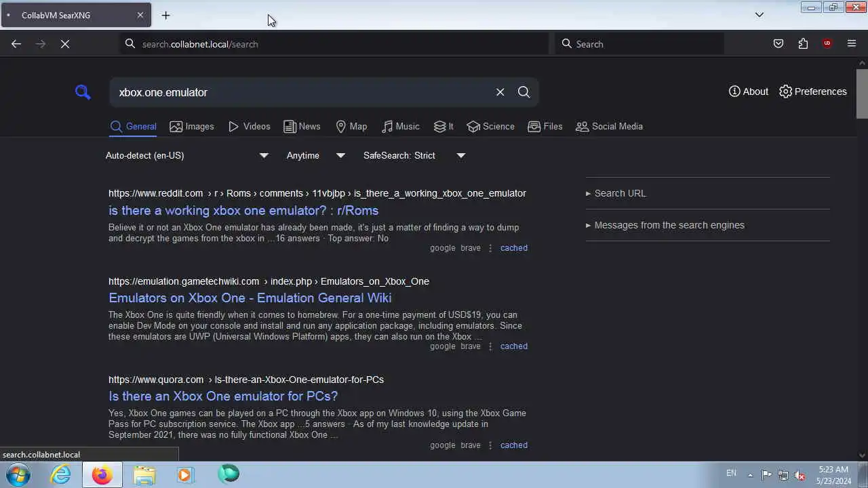
Task: Click the browser Search box
Action: 640,44
